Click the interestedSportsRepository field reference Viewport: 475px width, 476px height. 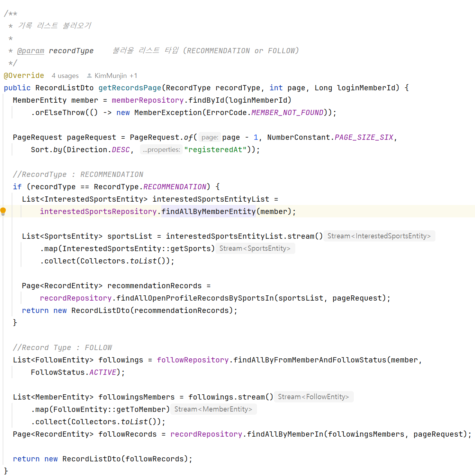click(98, 211)
